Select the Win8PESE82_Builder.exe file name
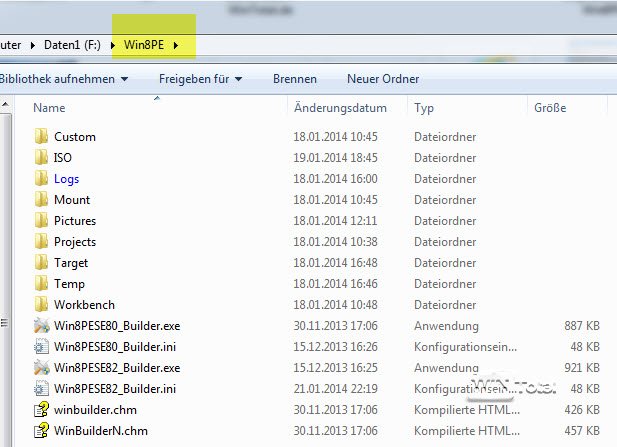Screen dimensions: 617x447 (117, 368)
